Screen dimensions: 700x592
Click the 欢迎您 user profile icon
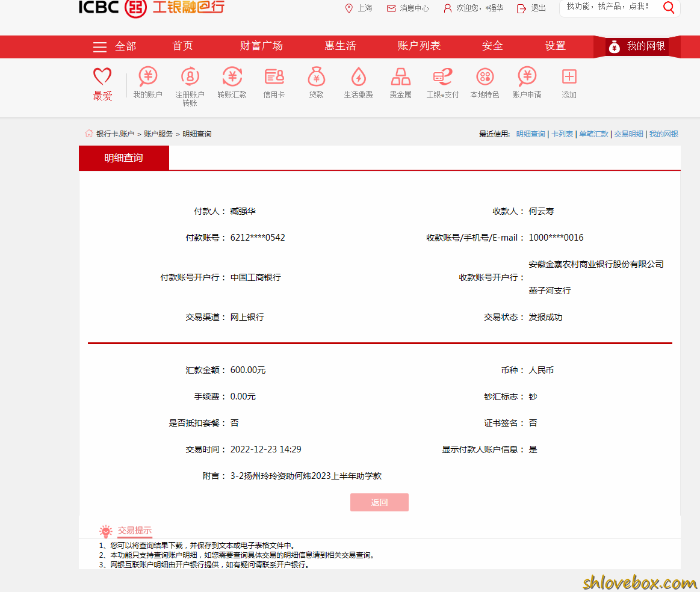(x=447, y=8)
